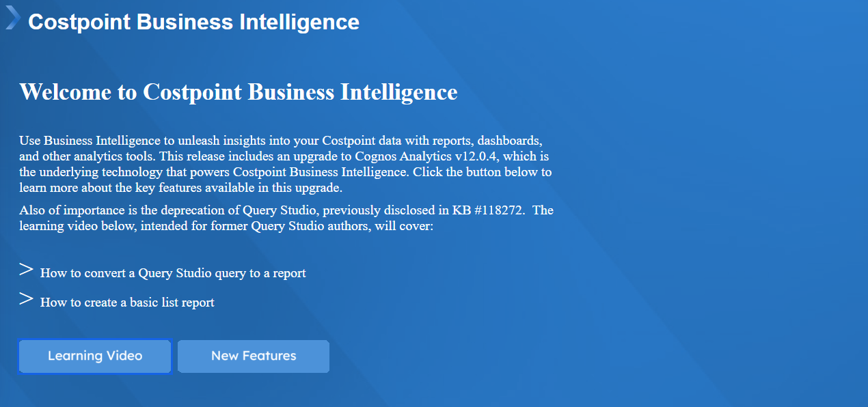
Task: Select "How to create a basic list report" line
Action: click(127, 303)
